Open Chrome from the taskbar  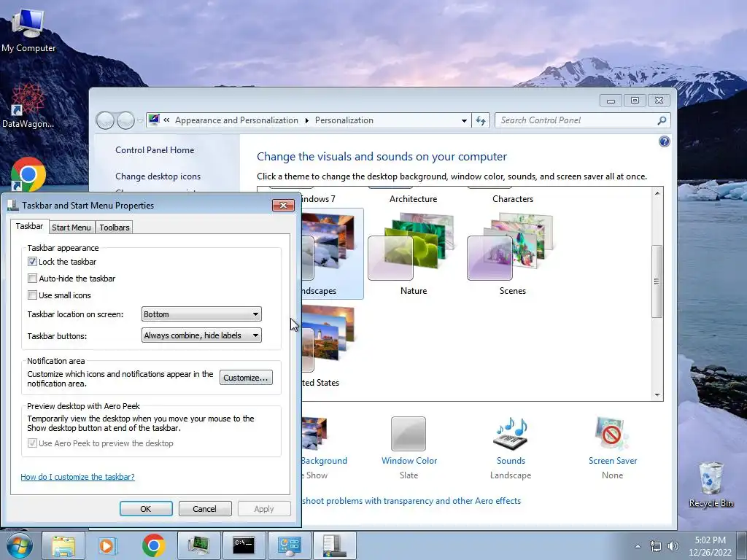coord(153,545)
